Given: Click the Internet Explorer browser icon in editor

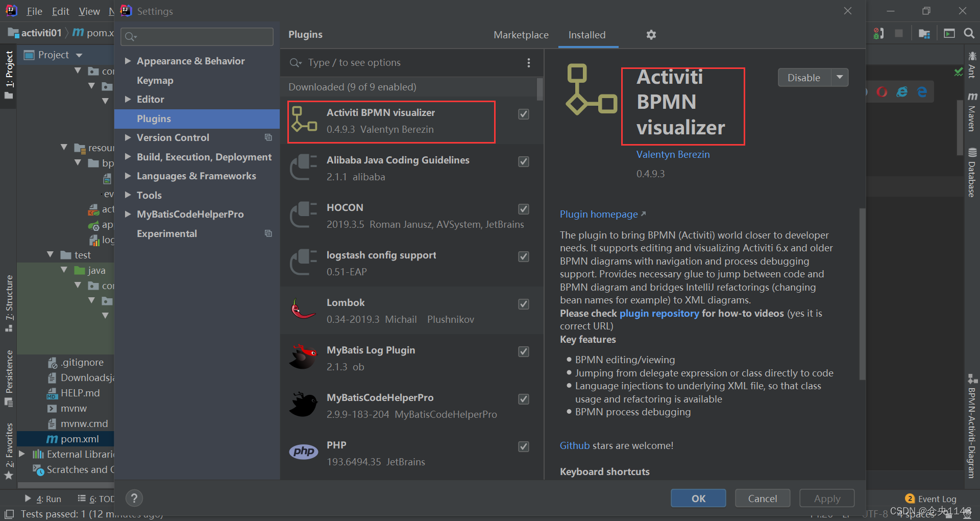Looking at the screenshot, I should 902,92.
